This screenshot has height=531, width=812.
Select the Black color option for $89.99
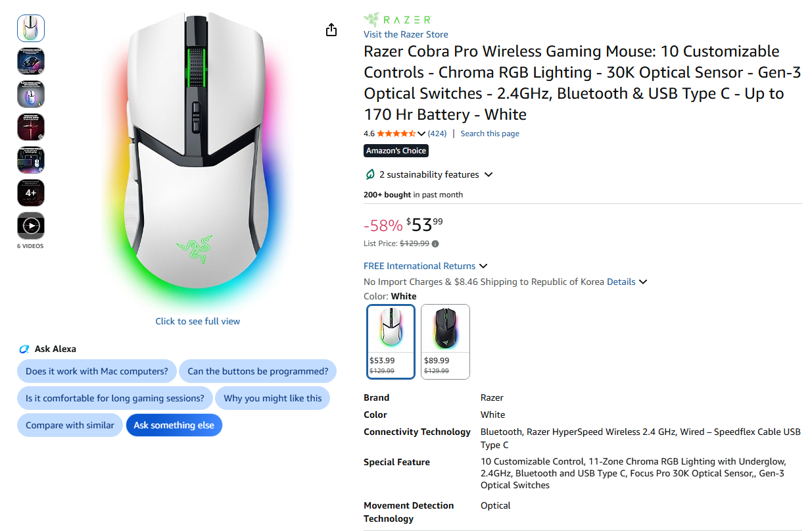point(446,341)
